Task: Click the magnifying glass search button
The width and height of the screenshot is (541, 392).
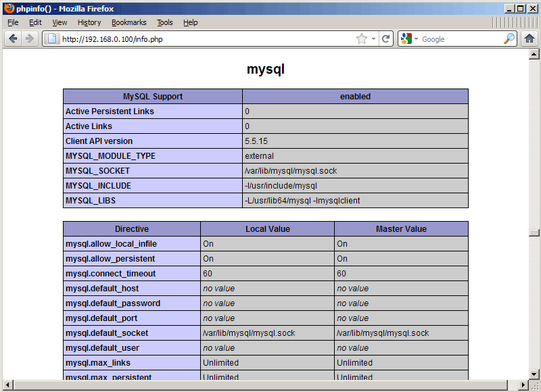Action: (x=509, y=39)
